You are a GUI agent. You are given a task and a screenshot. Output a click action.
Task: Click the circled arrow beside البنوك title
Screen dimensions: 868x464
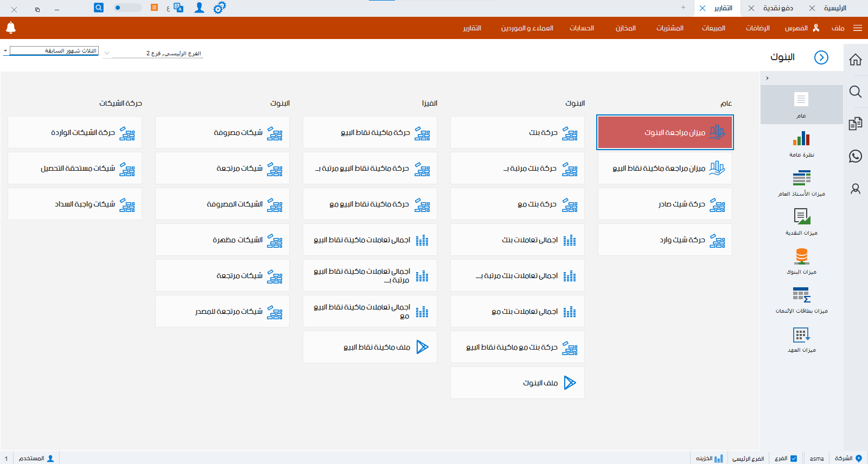(821, 57)
